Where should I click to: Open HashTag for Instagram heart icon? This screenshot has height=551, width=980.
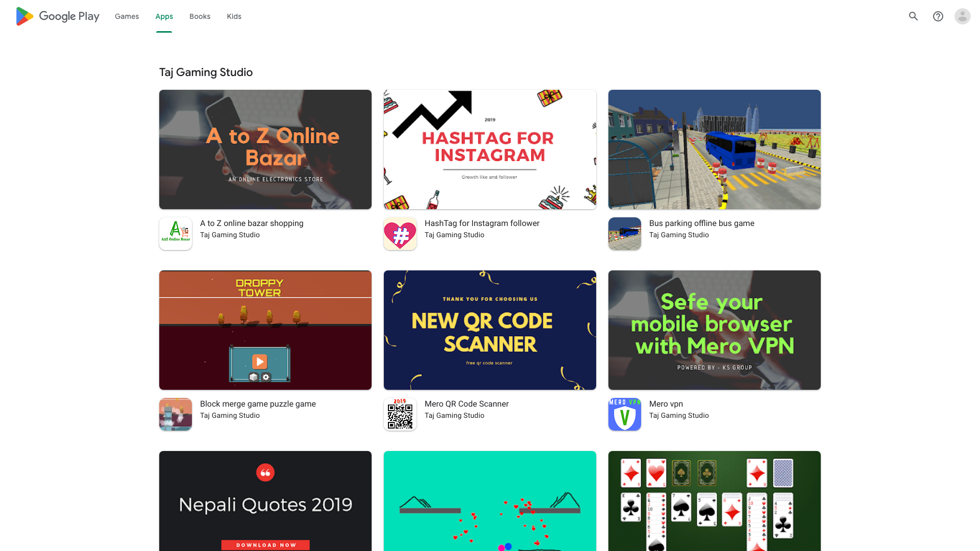pyautogui.click(x=400, y=234)
